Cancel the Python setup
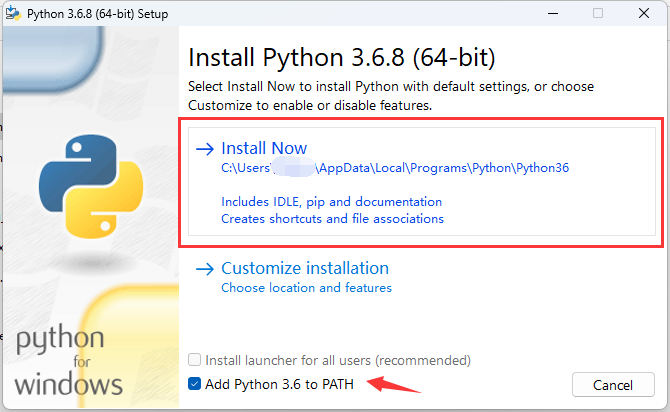 pyautogui.click(x=613, y=385)
